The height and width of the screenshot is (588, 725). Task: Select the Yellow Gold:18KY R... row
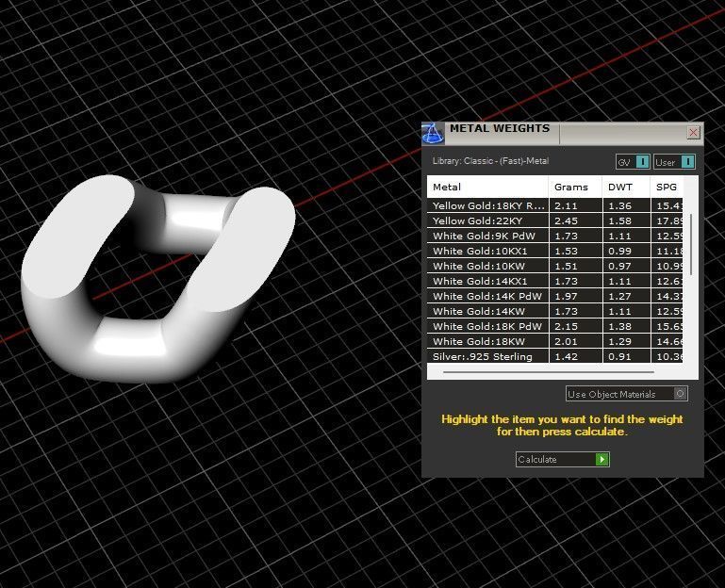(x=555, y=205)
